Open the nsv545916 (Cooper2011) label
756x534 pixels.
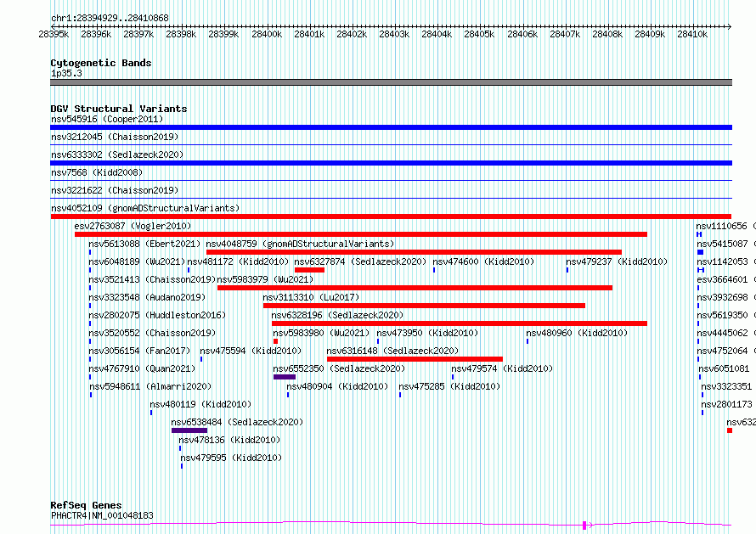(x=107, y=119)
